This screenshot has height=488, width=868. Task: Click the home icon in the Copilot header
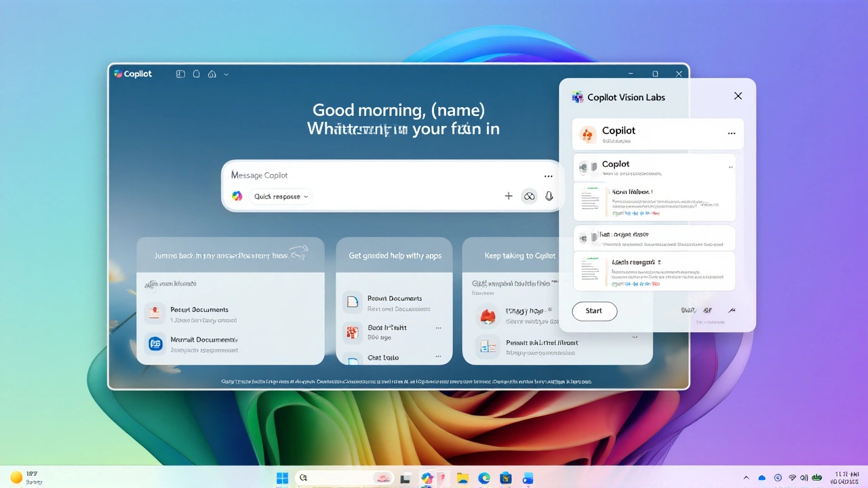tap(212, 74)
